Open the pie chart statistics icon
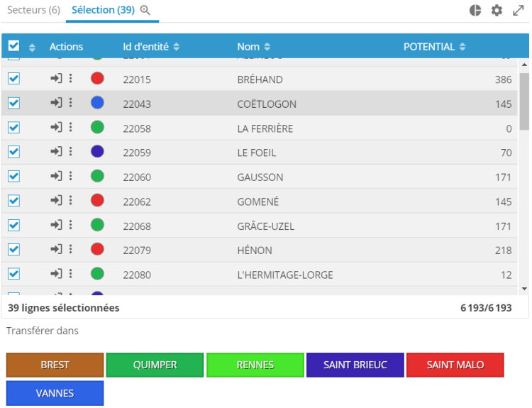This screenshot has height=408, width=532. [475, 10]
